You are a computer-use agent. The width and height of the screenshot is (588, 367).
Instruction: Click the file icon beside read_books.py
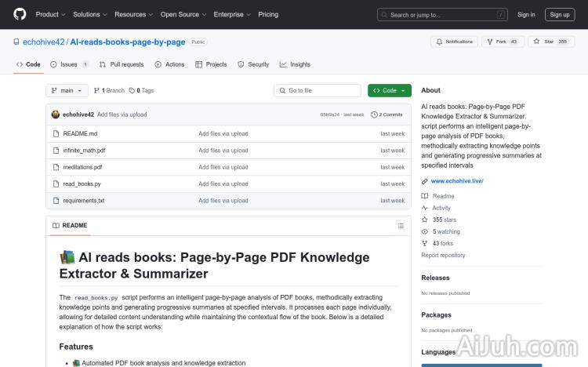coord(56,183)
